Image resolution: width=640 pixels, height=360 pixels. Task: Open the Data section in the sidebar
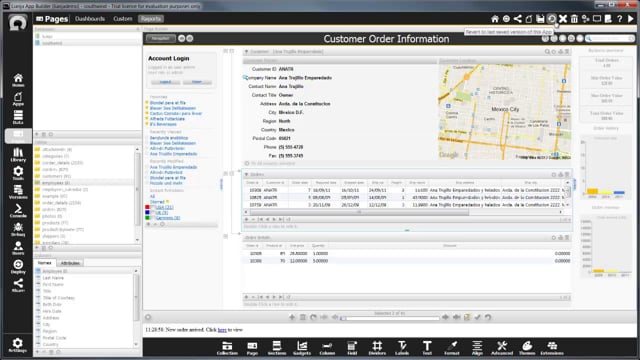point(18,118)
